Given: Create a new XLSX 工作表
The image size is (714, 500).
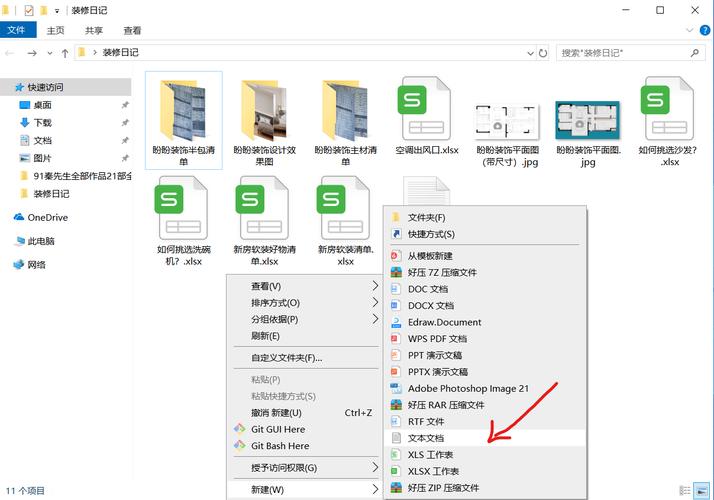Looking at the screenshot, I should coord(485,471).
